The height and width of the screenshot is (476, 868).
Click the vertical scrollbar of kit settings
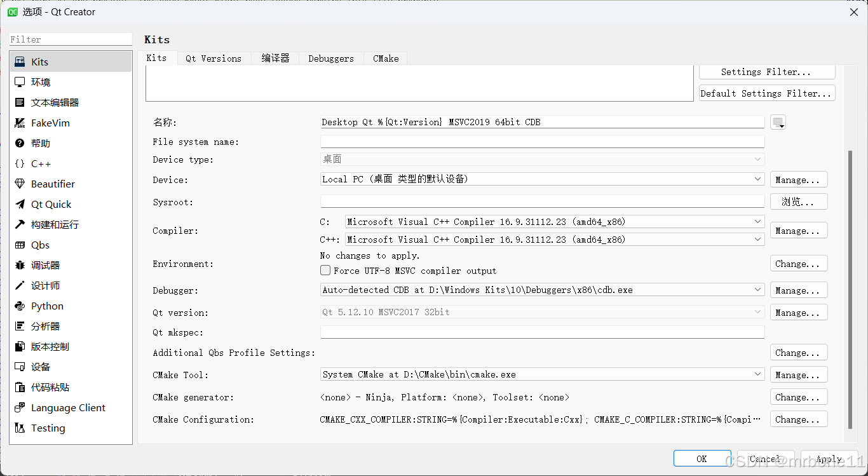click(850, 289)
